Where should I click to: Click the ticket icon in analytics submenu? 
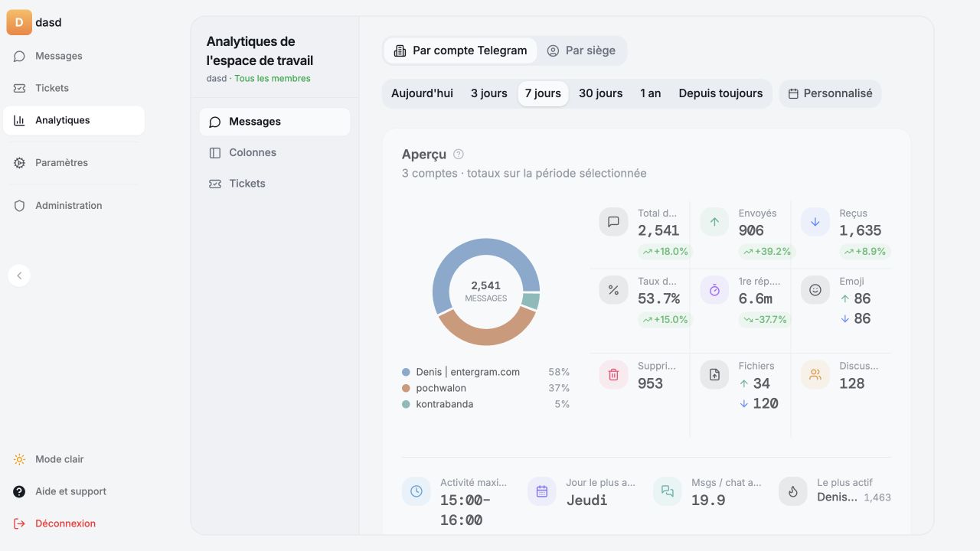click(215, 184)
